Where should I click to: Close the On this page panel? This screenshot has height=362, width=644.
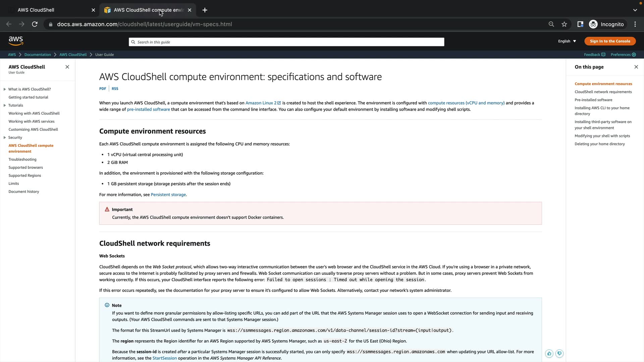pyautogui.click(x=636, y=67)
